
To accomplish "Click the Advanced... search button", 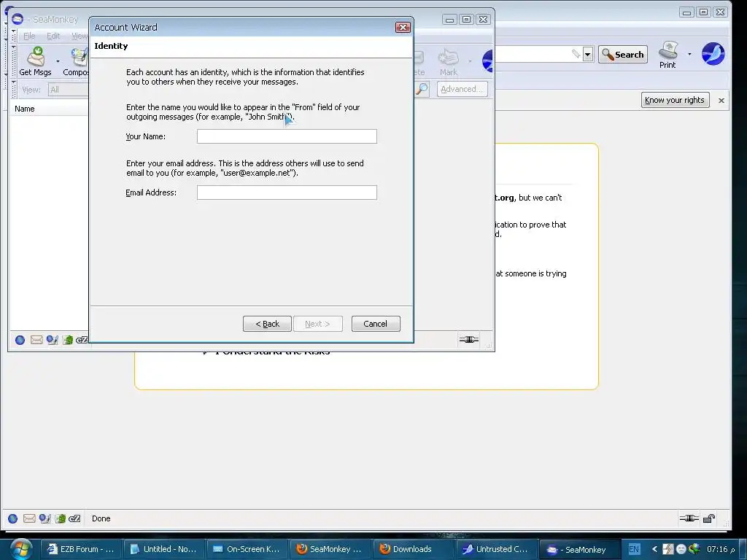I will 462,89.
